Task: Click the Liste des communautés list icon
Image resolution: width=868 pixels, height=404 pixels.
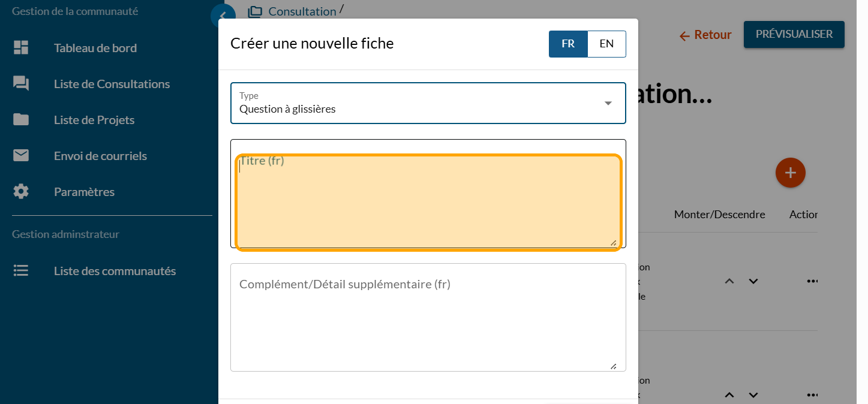Action: click(x=21, y=271)
